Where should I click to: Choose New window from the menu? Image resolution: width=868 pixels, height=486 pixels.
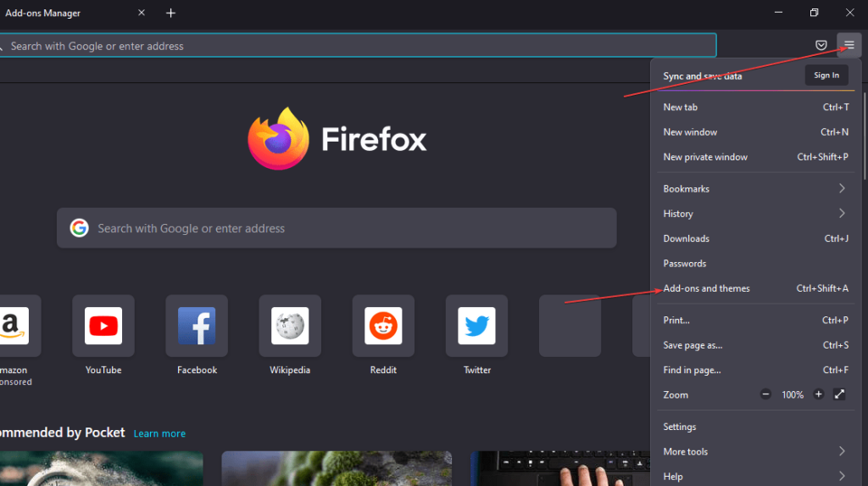click(755, 132)
